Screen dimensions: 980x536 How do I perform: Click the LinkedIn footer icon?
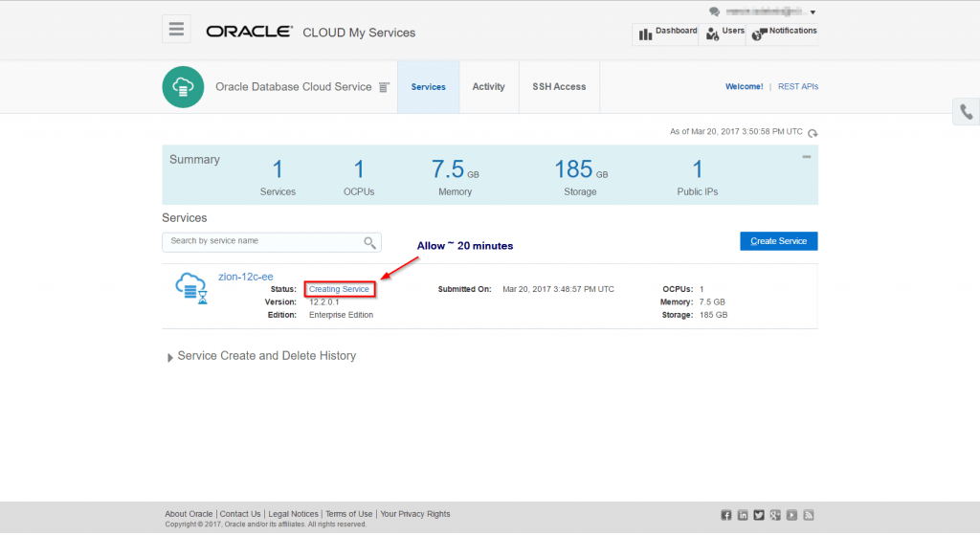point(743,515)
